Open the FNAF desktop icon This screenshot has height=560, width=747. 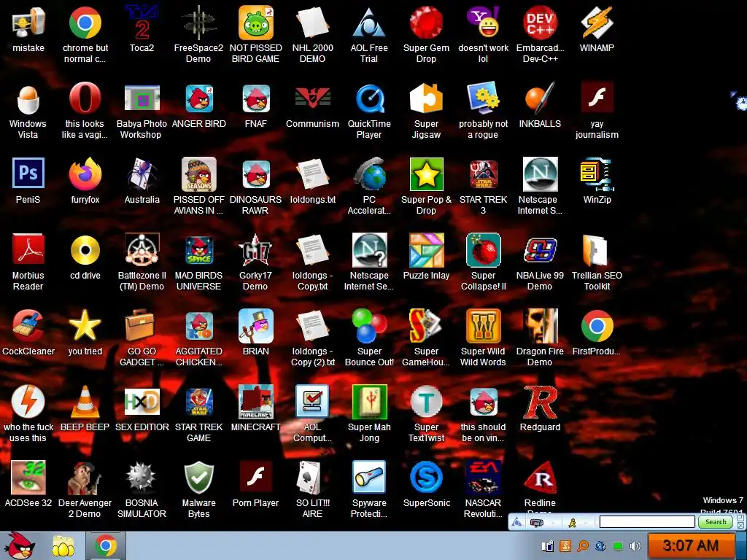pos(256,98)
